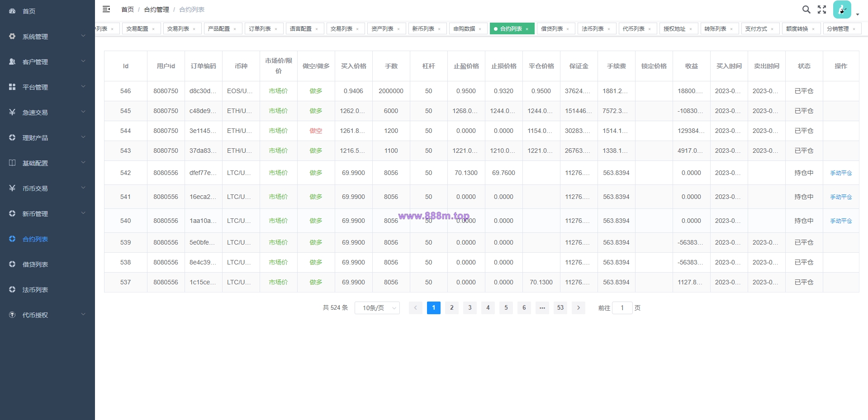The height and width of the screenshot is (420, 868).
Task: Click the pagination ellipsis button
Action: coord(542,308)
